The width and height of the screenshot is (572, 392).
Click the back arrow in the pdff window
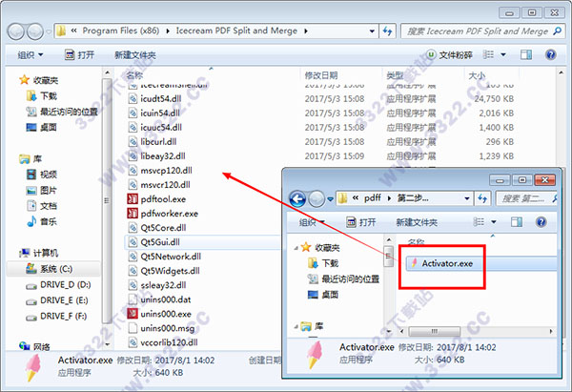(297, 199)
